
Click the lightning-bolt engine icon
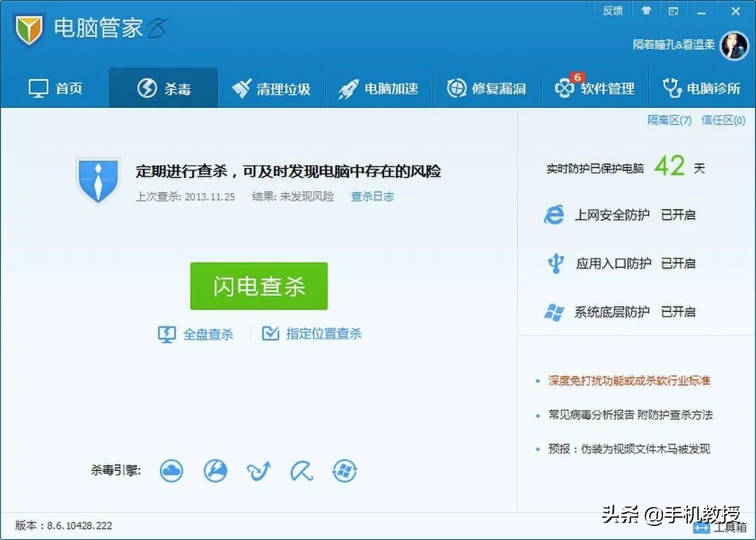pos(216,471)
